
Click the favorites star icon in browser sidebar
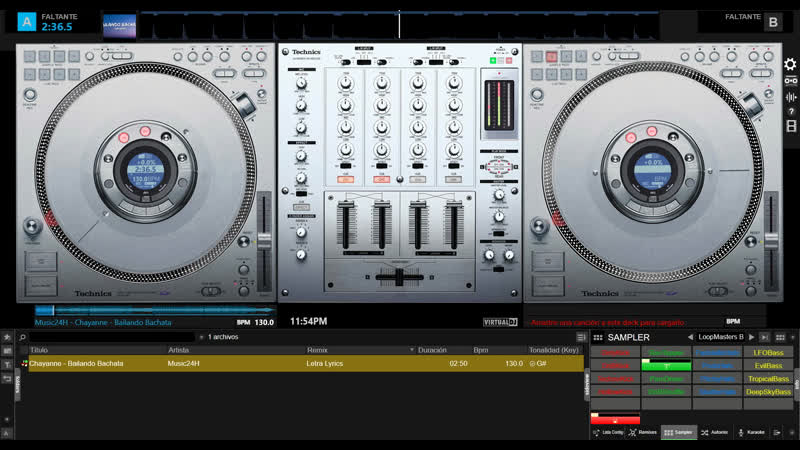[7, 337]
